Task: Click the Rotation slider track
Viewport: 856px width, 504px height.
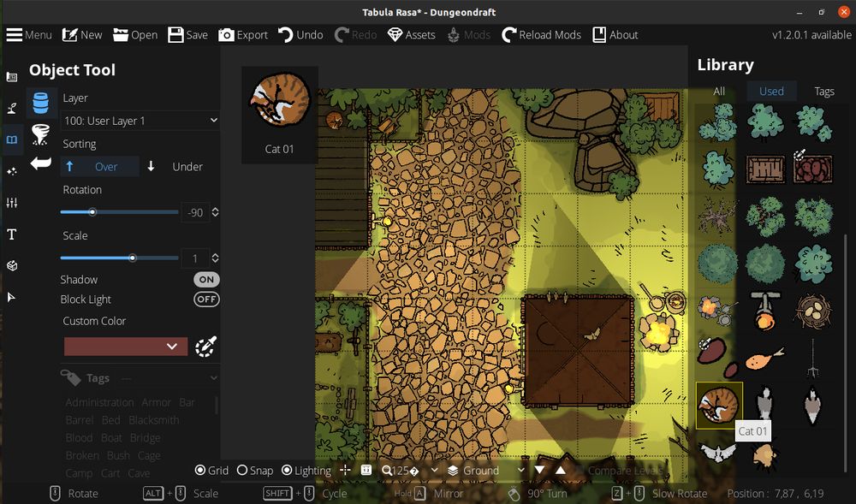Action: [120, 212]
